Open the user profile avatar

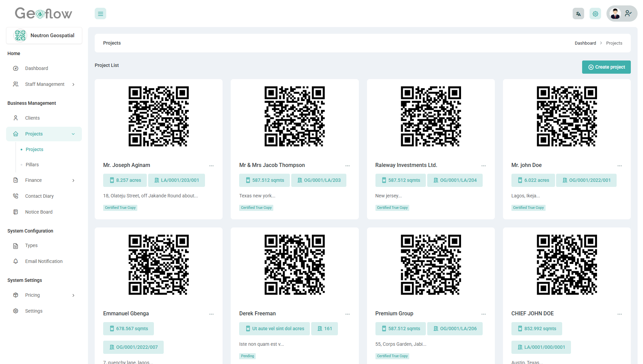(x=615, y=14)
